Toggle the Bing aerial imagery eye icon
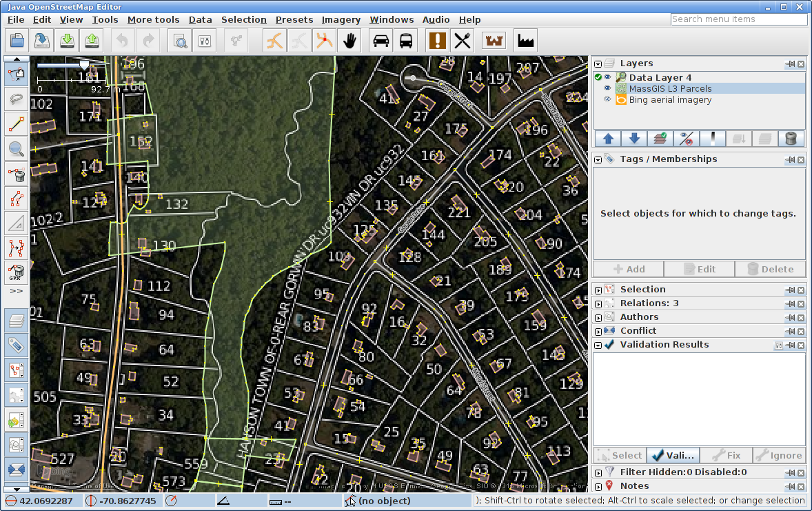The height and width of the screenshot is (511, 812). [x=608, y=99]
